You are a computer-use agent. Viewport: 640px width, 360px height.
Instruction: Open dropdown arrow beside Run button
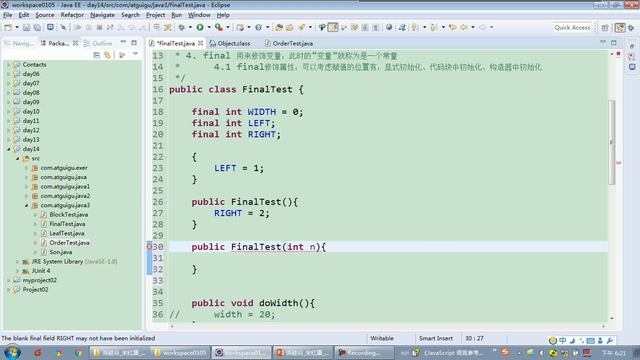(x=209, y=27)
